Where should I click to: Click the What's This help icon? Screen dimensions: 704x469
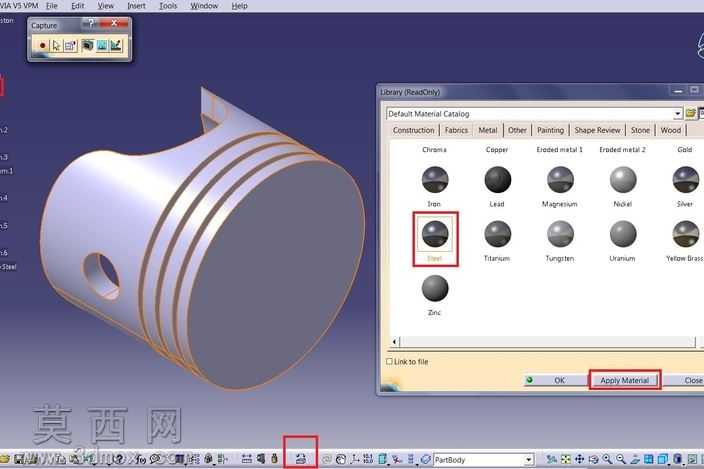(x=119, y=459)
